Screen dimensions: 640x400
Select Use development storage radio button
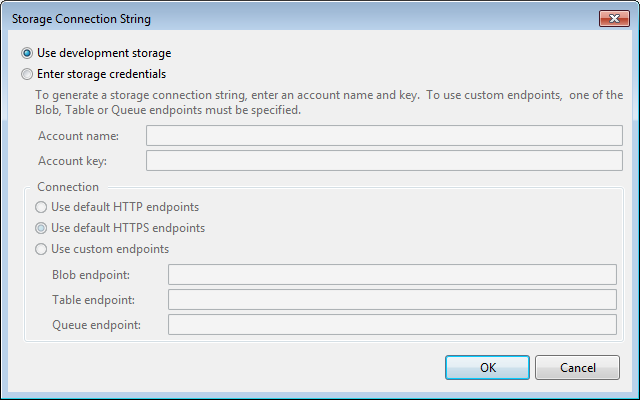(x=27, y=53)
